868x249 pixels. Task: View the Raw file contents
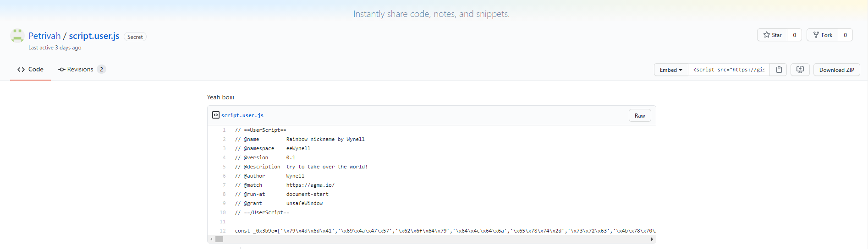pyautogui.click(x=639, y=116)
